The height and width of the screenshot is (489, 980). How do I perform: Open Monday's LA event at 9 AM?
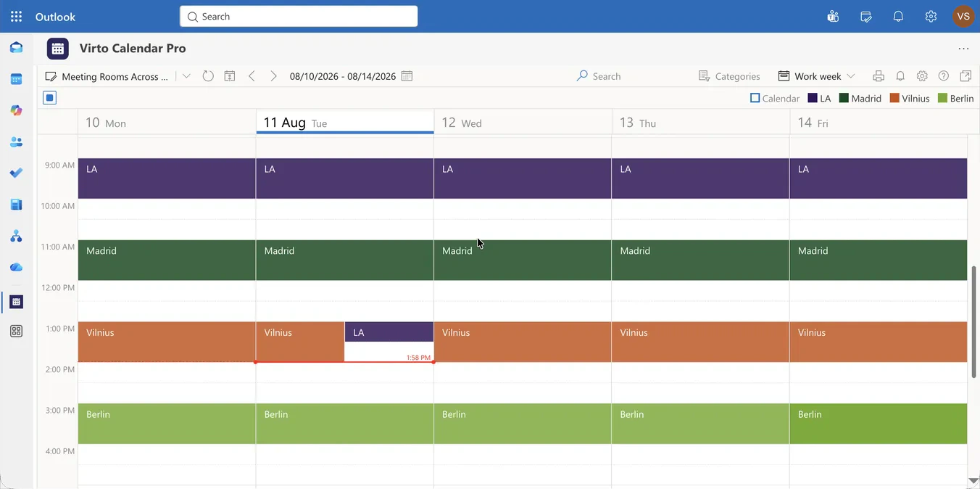coord(167,178)
